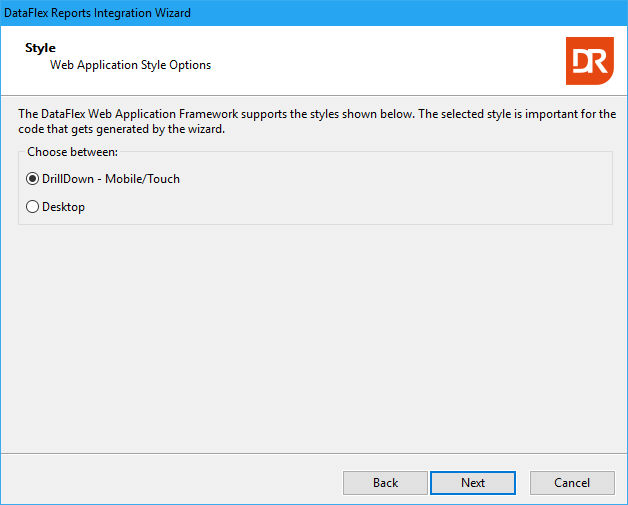
Task: Click the wizard title bar text
Action: [97, 13]
